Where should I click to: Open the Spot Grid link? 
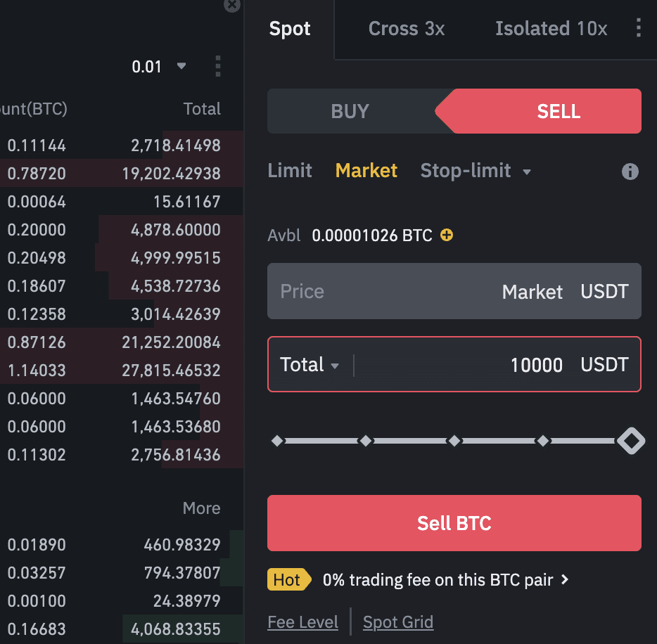pyautogui.click(x=398, y=622)
